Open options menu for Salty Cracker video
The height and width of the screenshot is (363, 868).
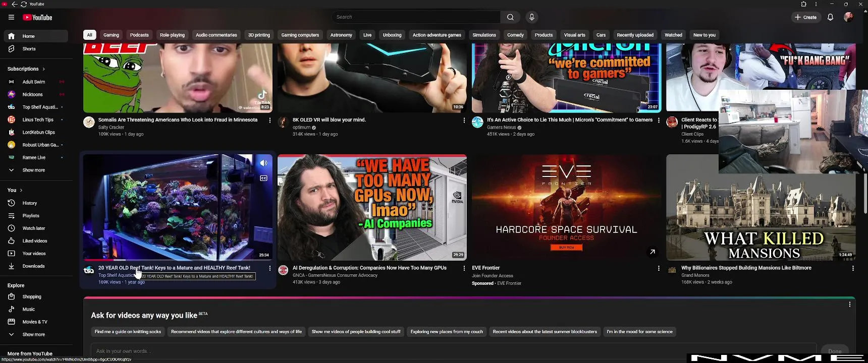(270, 120)
